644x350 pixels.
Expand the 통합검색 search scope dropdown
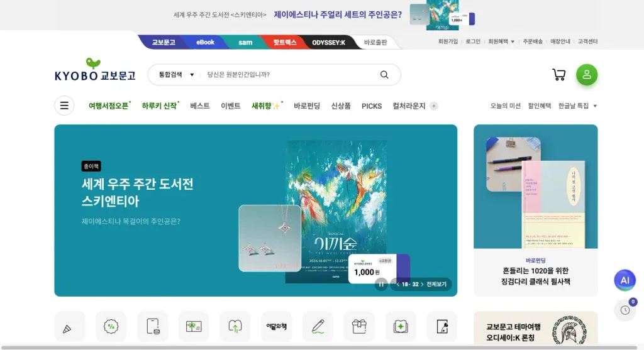pos(176,75)
